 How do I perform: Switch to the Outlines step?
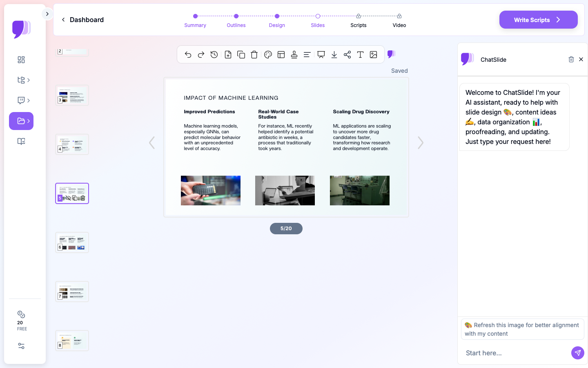pyautogui.click(x=236, y=20)
